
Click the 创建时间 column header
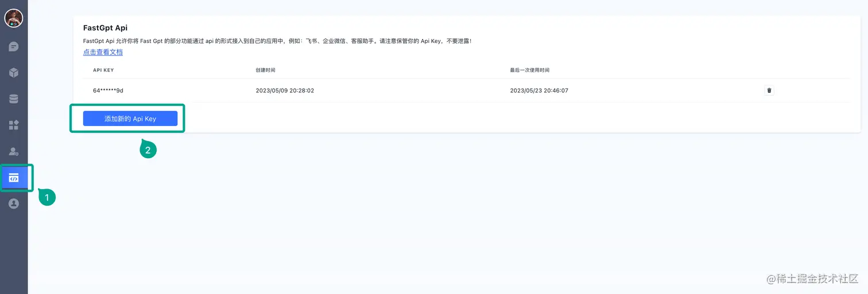(265, 70)
